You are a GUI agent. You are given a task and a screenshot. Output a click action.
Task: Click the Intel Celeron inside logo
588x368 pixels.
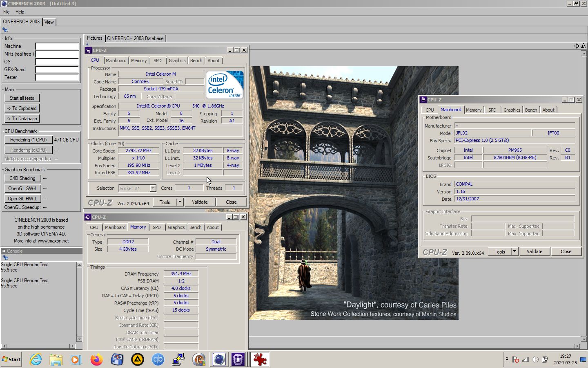[225, 85]
